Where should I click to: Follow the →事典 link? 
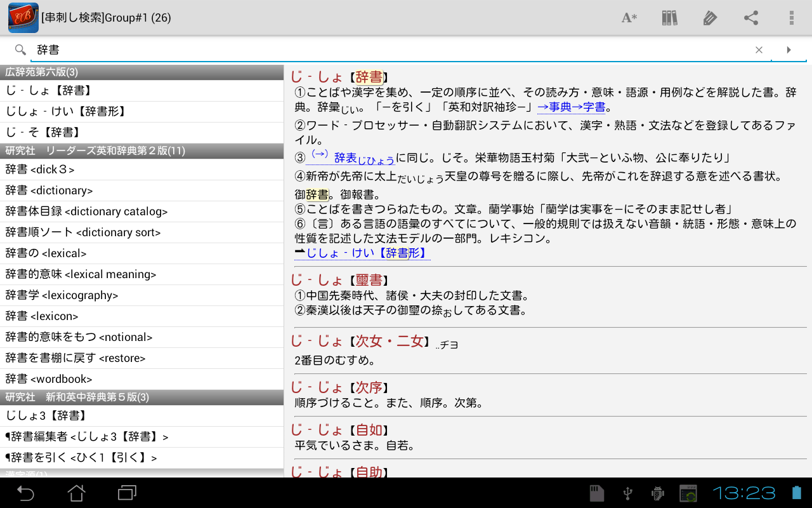(x=554, y=107)
